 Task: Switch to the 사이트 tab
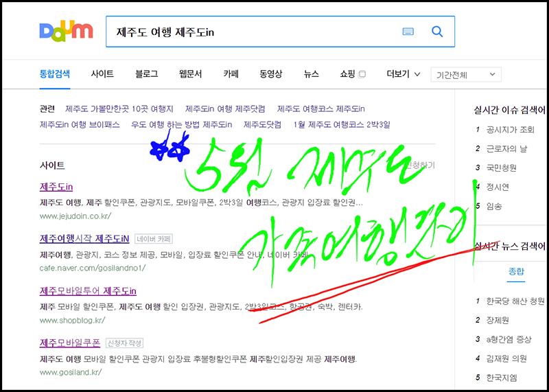(x=102, y=74)
